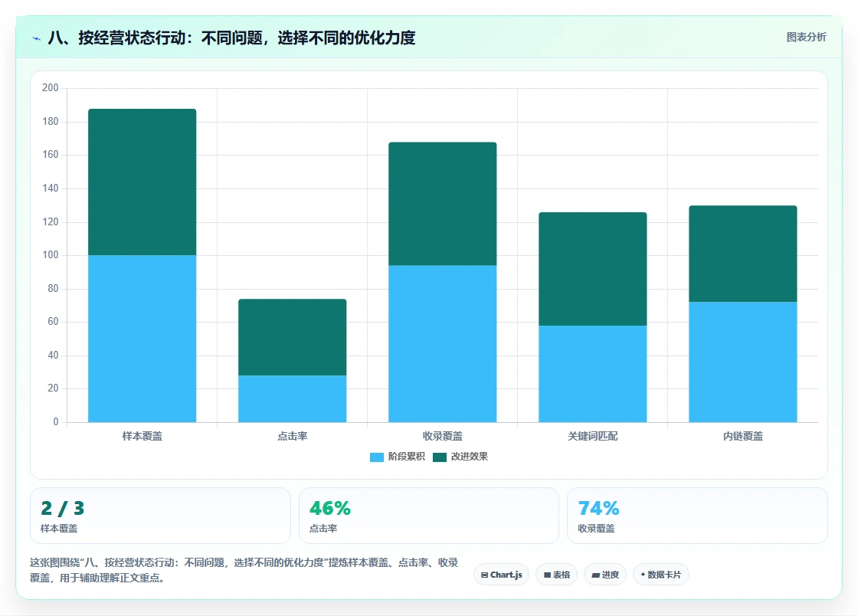The width and height of the screenshot is (858, 616).
Task: Click the Chart.js tag chip
Action: (501, 575)
